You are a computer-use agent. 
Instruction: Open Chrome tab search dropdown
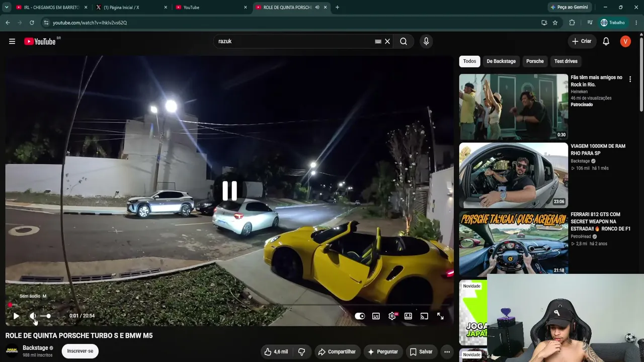click(x=7, y=7)
